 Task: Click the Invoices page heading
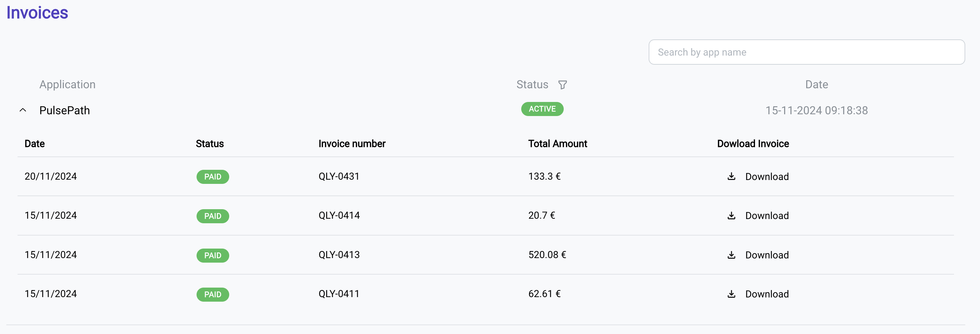coord(37,13)
